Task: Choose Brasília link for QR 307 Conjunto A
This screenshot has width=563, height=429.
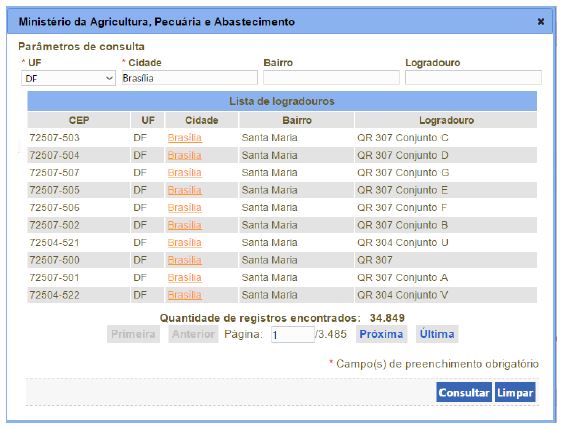Action: [185, 278]
